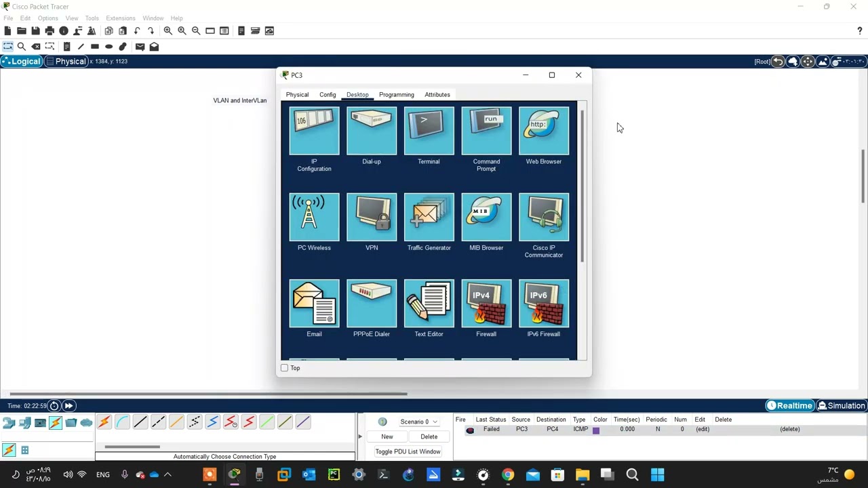Click the Zoom Out toolbar icon
This screenshot has width=868, height=488.
point(196,30)
